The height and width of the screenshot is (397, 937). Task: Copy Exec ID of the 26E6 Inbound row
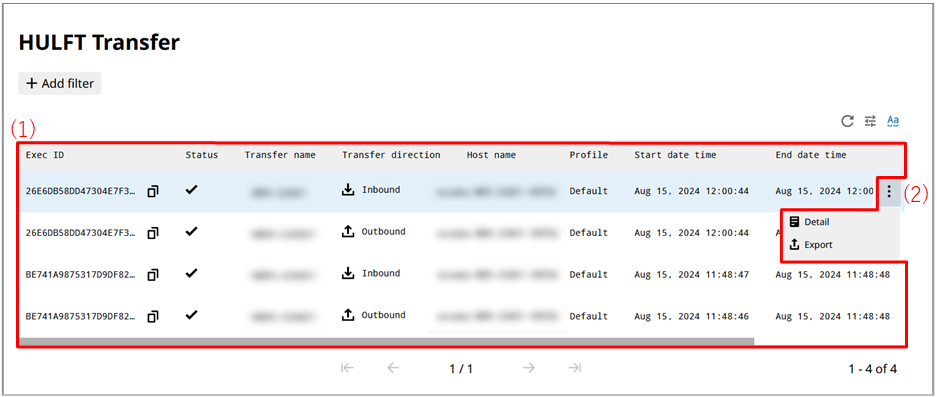point(153,191)
